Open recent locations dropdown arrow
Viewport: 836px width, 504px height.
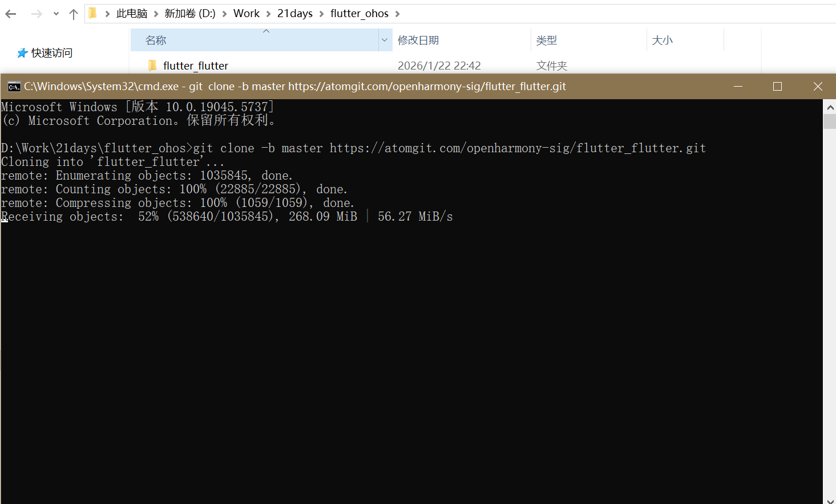point(56,14)
